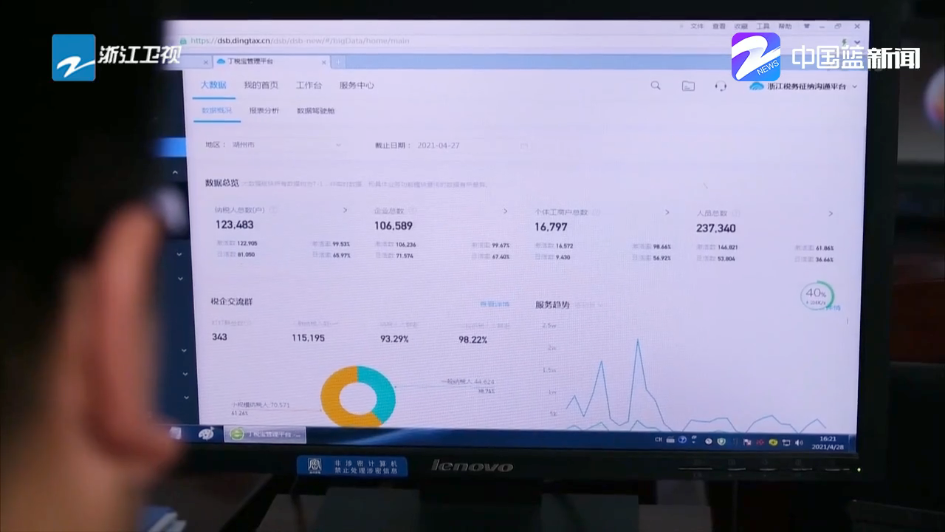Open the browser 查看 menu
The width and height of the screenshot is (945, 532).
click(719, 27)
